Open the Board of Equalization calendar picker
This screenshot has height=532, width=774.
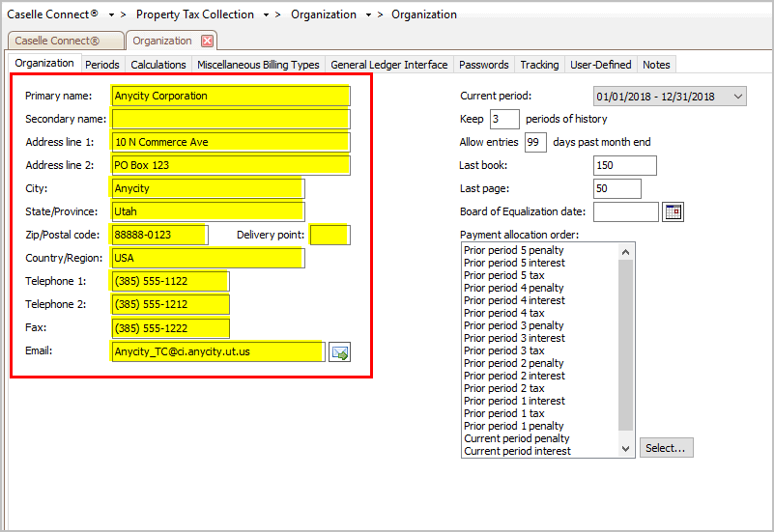tap(674, 211)
